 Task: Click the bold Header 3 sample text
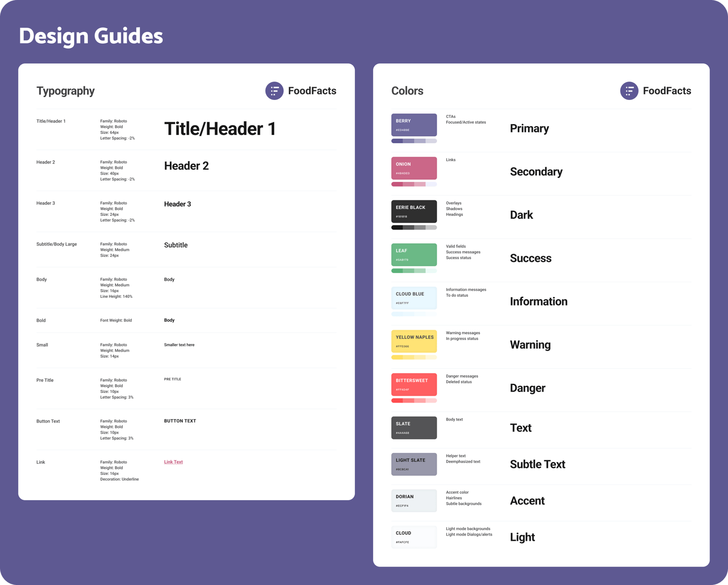[178, 204]
